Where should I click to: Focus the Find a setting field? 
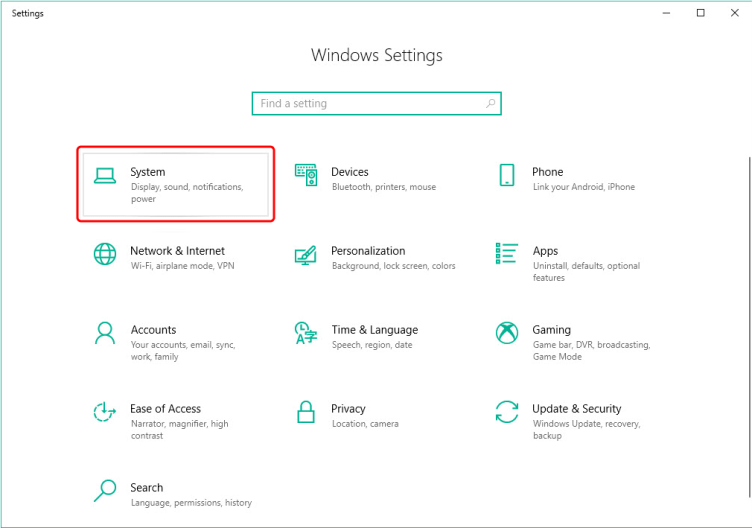coord(376,103)
